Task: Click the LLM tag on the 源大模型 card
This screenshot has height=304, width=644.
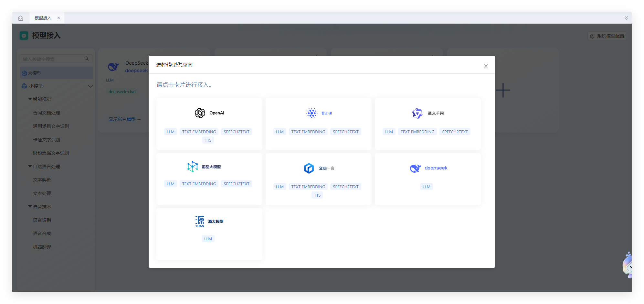Action: click(x=208, y=239)
